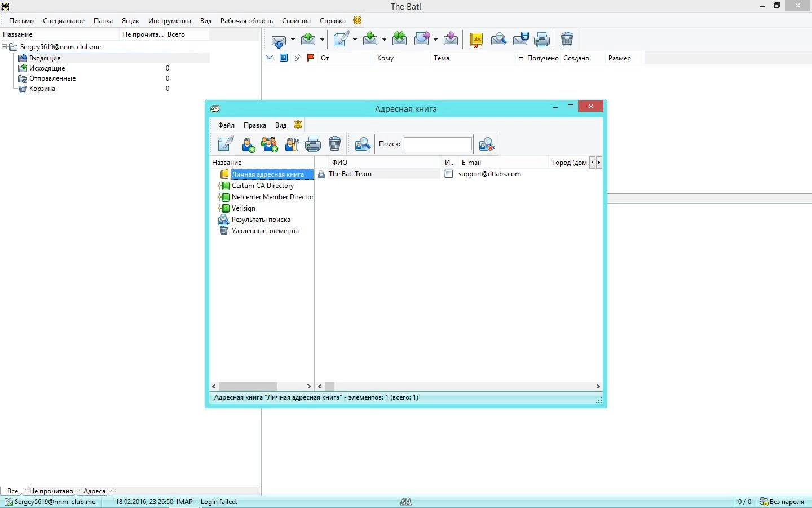This screenshot has width=812, height=508.
Task: Click the find message magnifier icon
Action: pos(498,40)
